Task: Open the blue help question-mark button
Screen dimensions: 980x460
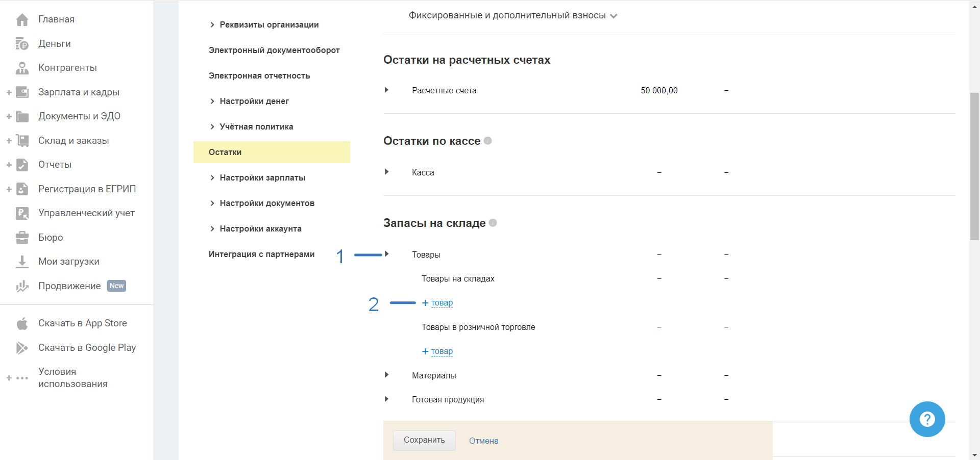Action: (927, 419)
